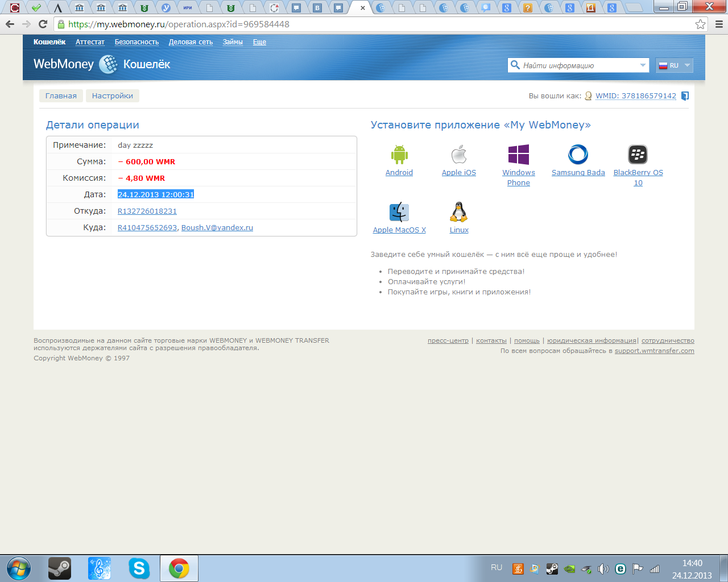Open the Android app download icon

point(399,154)
